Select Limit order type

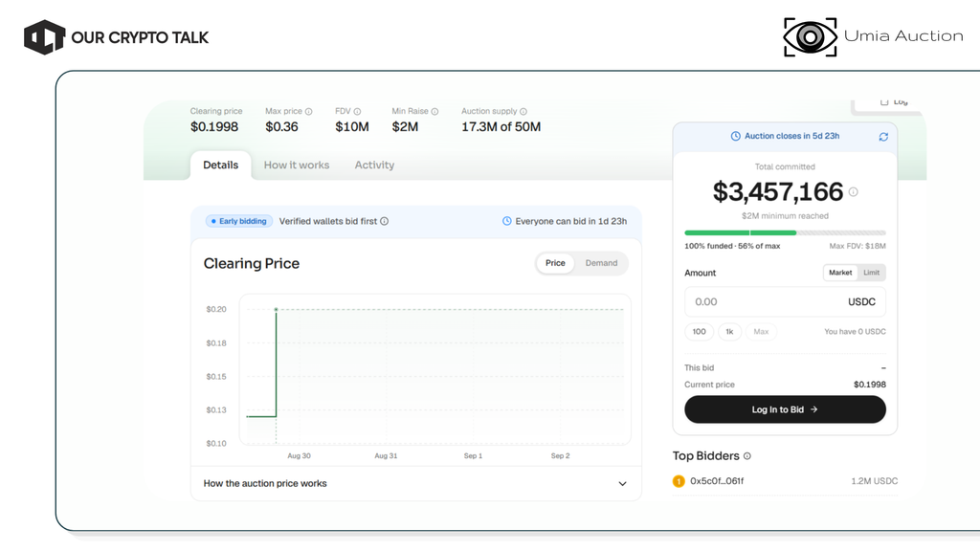(x=871, y=273)
